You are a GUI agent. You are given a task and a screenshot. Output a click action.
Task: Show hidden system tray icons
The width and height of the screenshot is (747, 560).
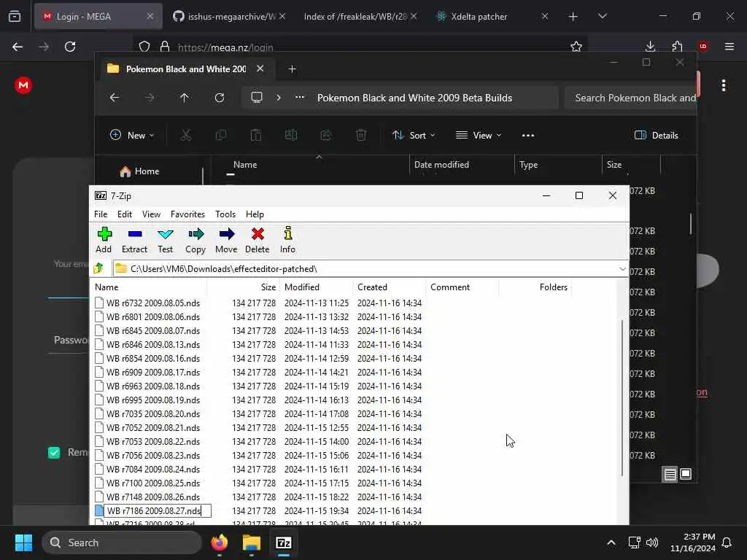tap(611, 542)
